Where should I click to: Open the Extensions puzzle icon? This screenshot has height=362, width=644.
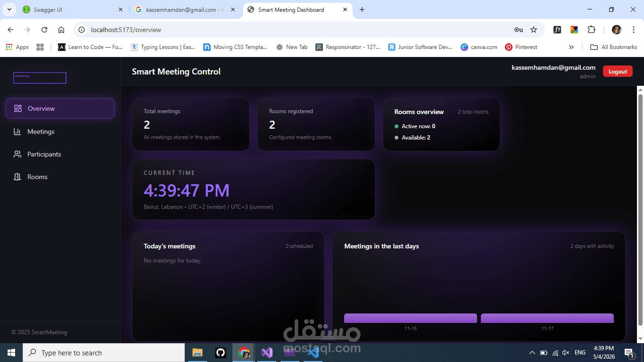click(x=591, y=30)
